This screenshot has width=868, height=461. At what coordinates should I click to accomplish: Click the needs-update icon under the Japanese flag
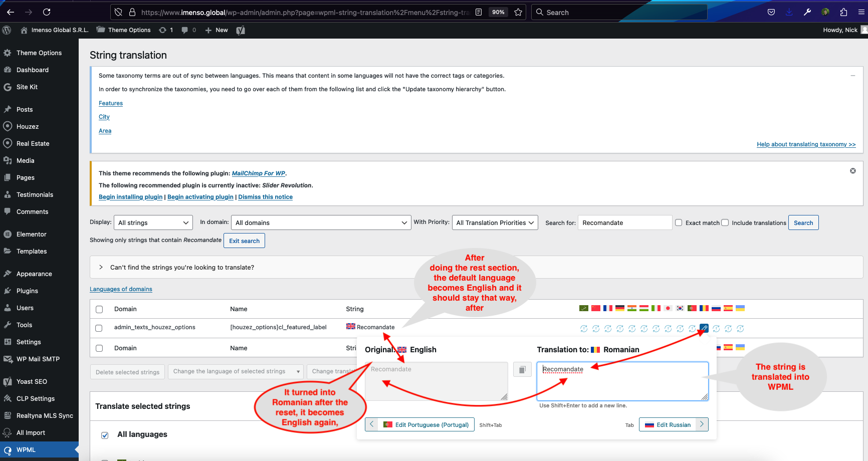tap(668, 329)
